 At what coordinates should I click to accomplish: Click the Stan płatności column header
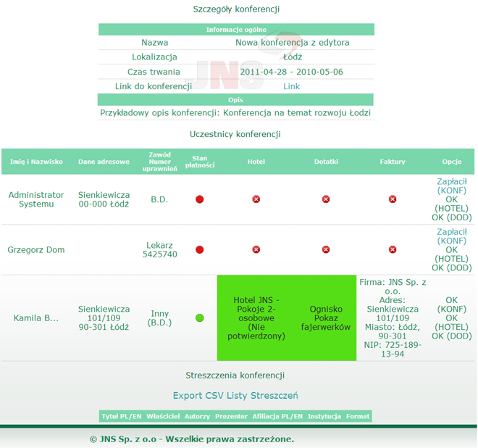pos(200,162)
